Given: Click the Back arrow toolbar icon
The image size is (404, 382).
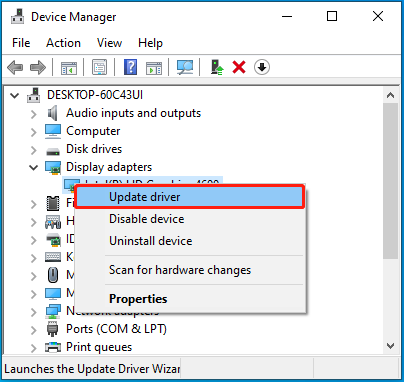Looking at the screenshot, I should [x=15, y=67].
